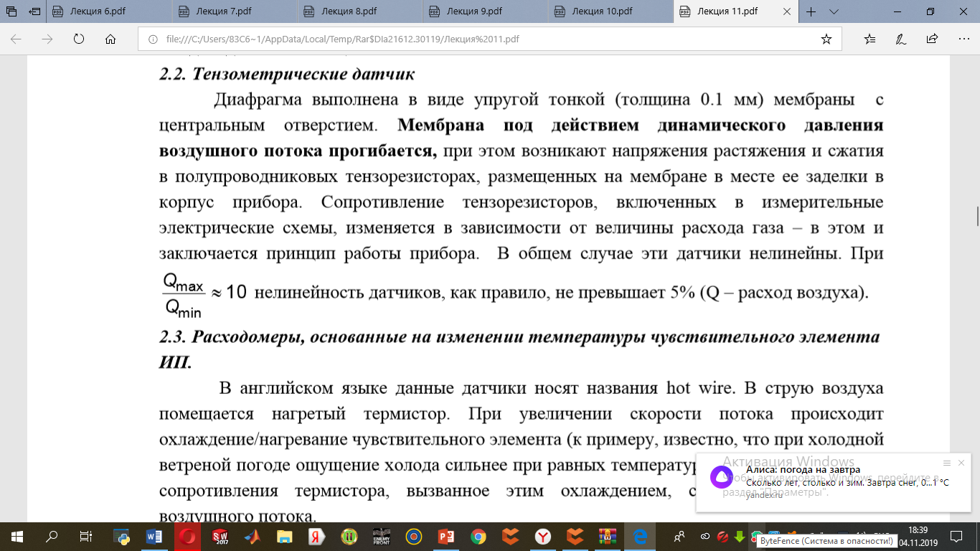Image resolution: width=980 pixels, height=551 pixels.
Task: Open Edge settings and more menu
Action: click(963, 39)
